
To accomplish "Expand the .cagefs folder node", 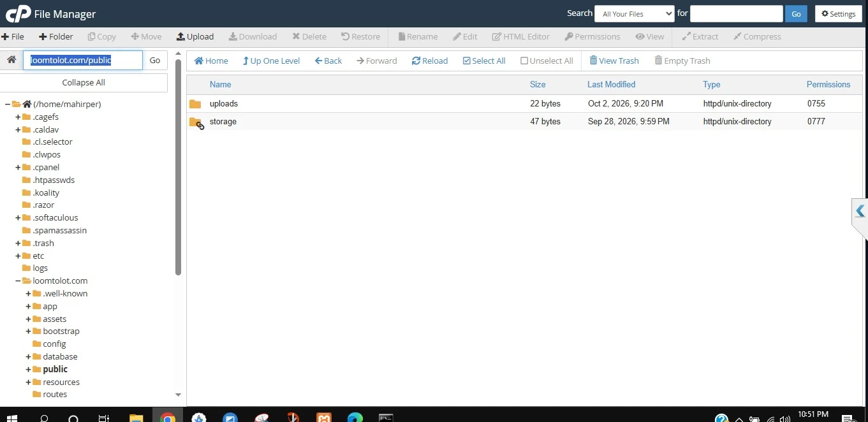I will (18, 117).
